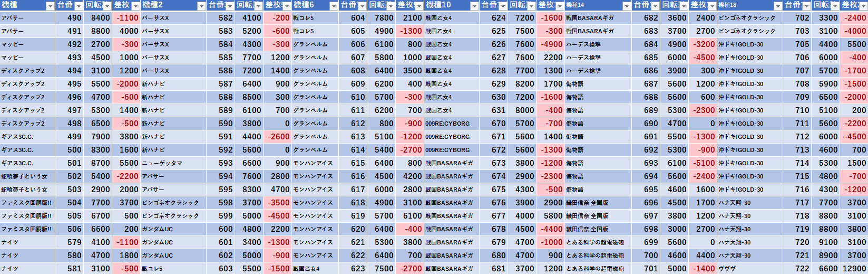This screenshot has width=868, height=274.
Task: Open 差枚 filter above 2400 beside 682
Action: [712, 6]
